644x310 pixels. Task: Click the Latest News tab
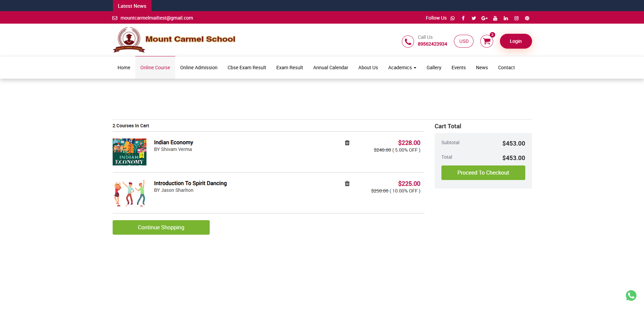tap(132, 6)
